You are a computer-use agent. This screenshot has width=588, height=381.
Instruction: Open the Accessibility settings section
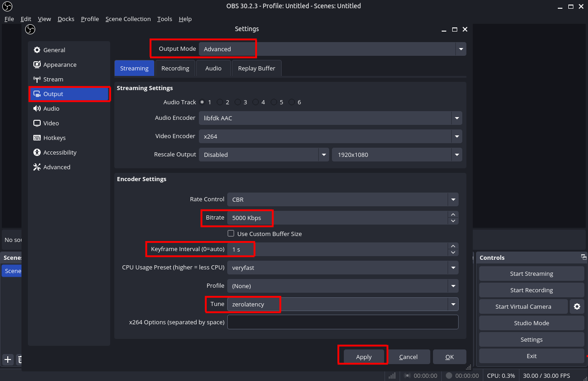(x=60, y=152)
